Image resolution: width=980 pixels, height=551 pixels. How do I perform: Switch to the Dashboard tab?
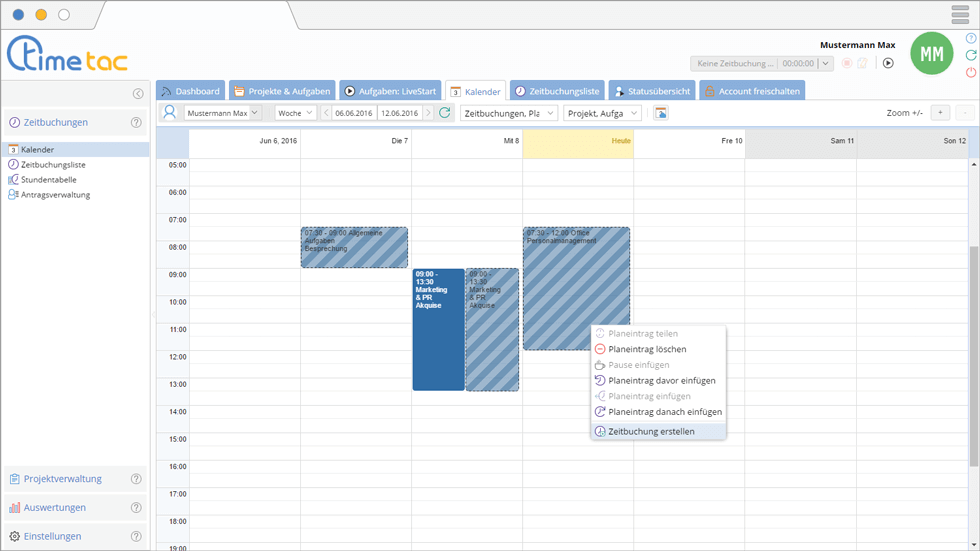(190, 91)
